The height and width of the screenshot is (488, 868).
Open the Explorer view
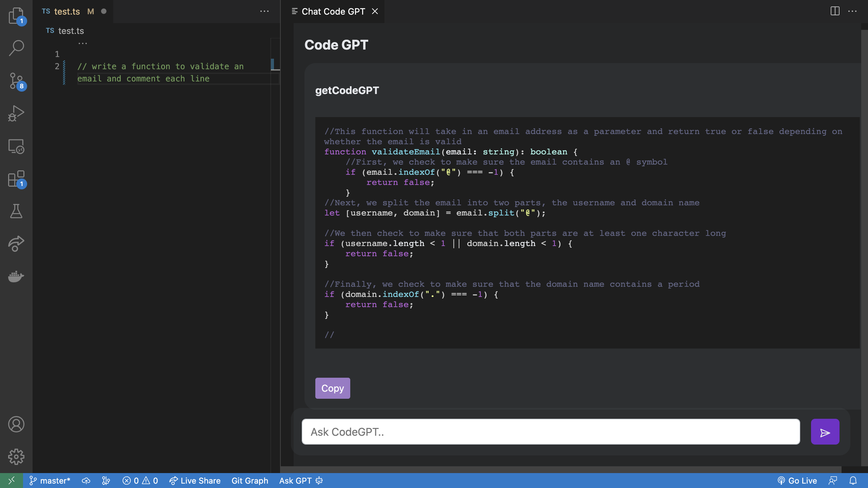point(16,16)
